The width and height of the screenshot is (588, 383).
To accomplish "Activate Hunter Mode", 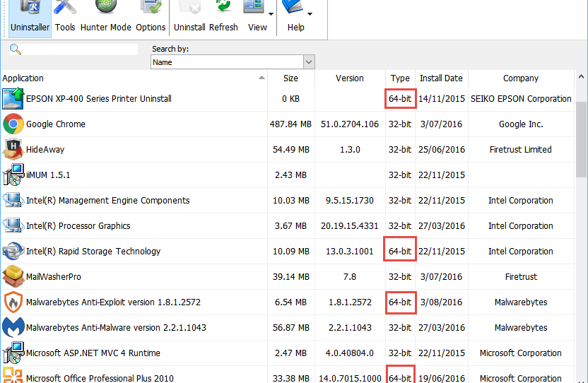I will pos(106,17).
